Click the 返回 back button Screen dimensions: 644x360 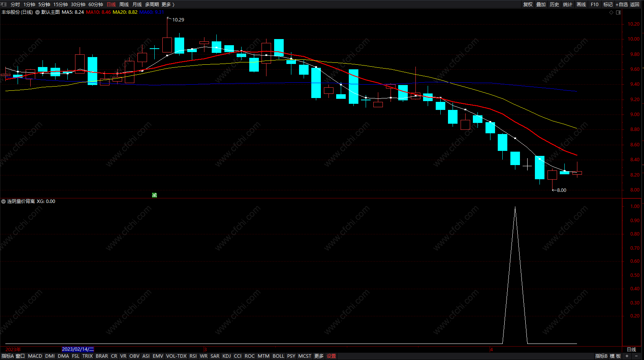click(635, 4)
